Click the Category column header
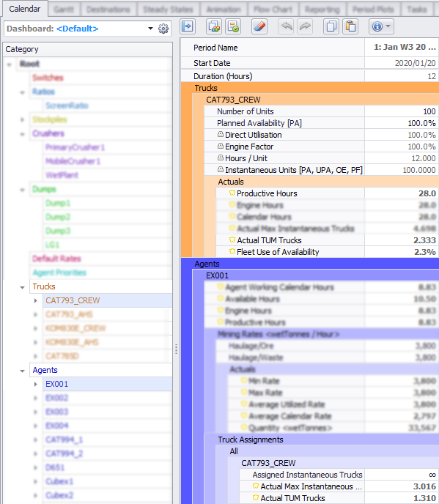The width and height of the screenshot is (439, 504). [x=87, y=49]
